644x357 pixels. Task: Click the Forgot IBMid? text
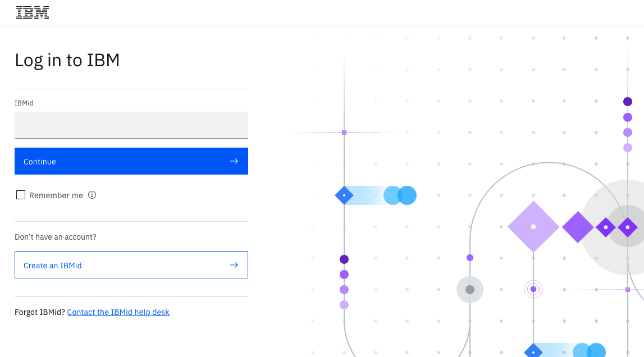[x=40, y=312]
